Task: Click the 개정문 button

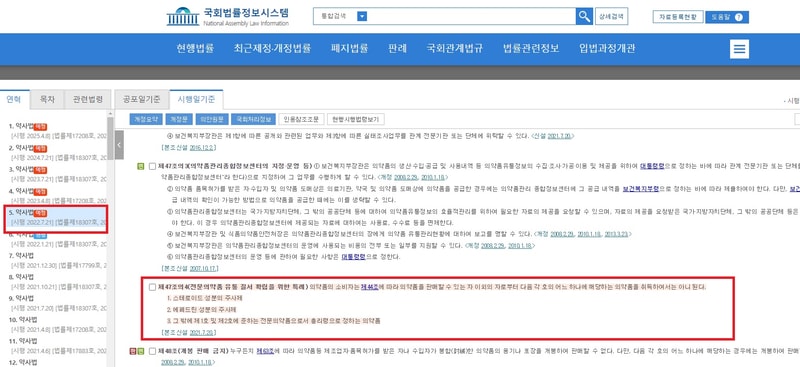Action: tap(179, 119)
